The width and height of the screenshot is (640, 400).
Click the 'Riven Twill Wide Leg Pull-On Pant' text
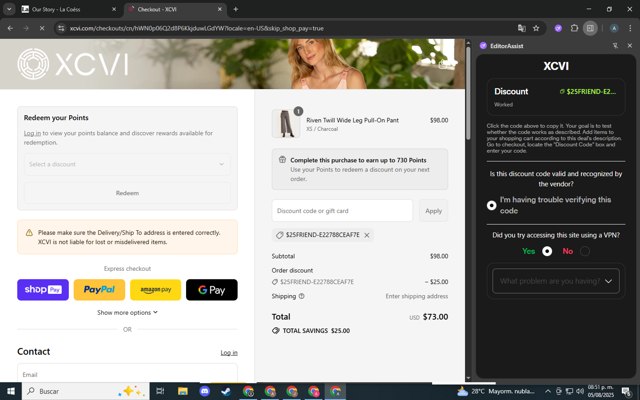352,120
